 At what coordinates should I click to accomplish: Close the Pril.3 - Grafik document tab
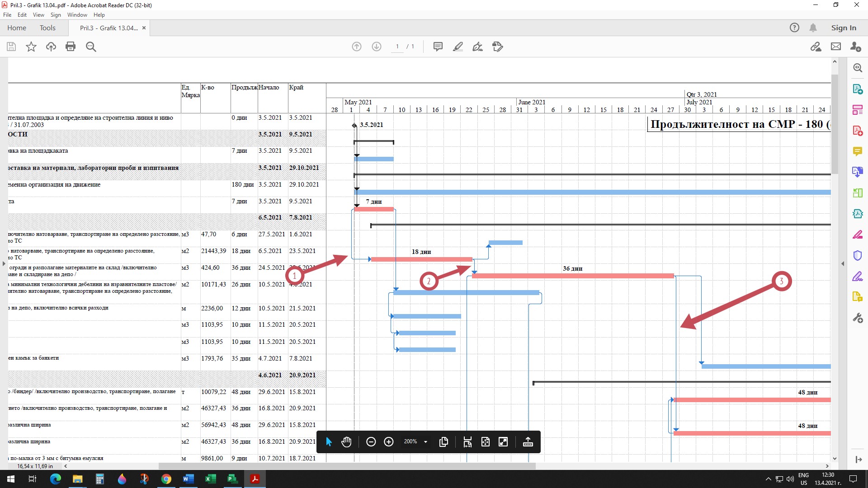(144, 28)
